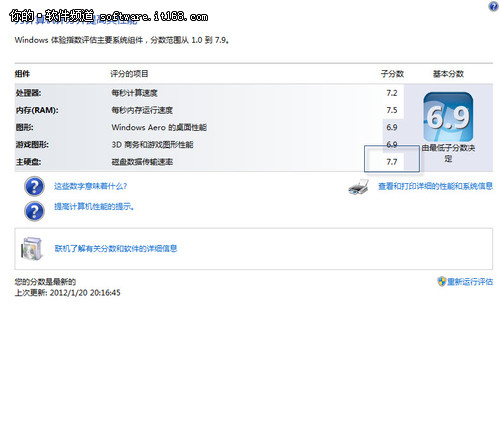Click memory subscore 7.5

[392, 110]
